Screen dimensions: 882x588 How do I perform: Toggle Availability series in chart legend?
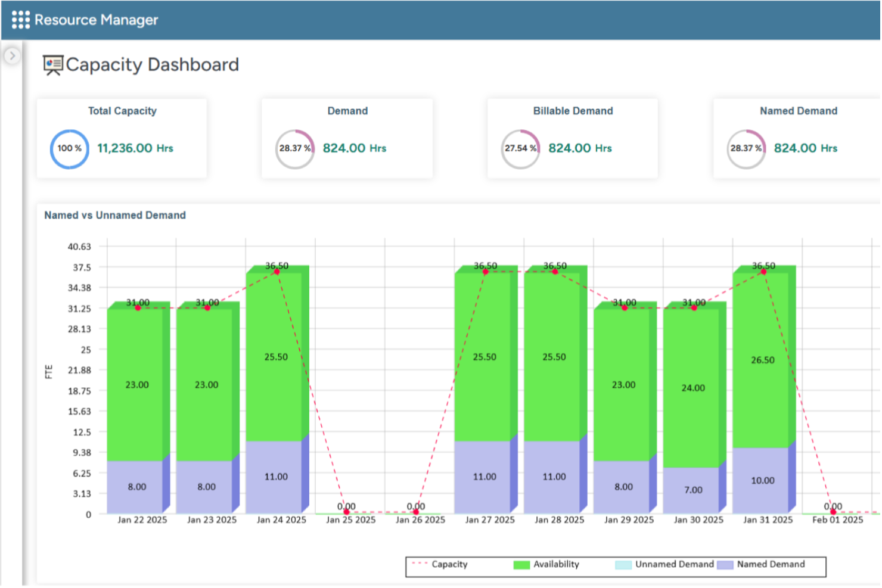546,565
